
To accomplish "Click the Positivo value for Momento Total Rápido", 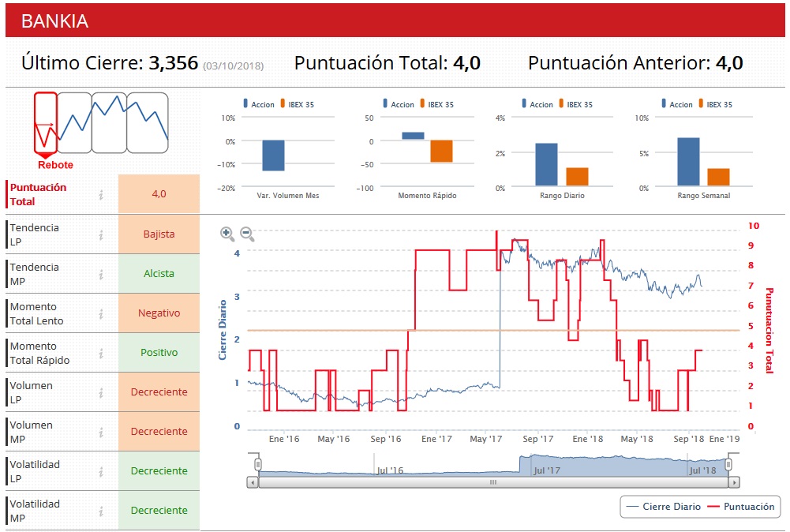I will click(x=159, y=353).
